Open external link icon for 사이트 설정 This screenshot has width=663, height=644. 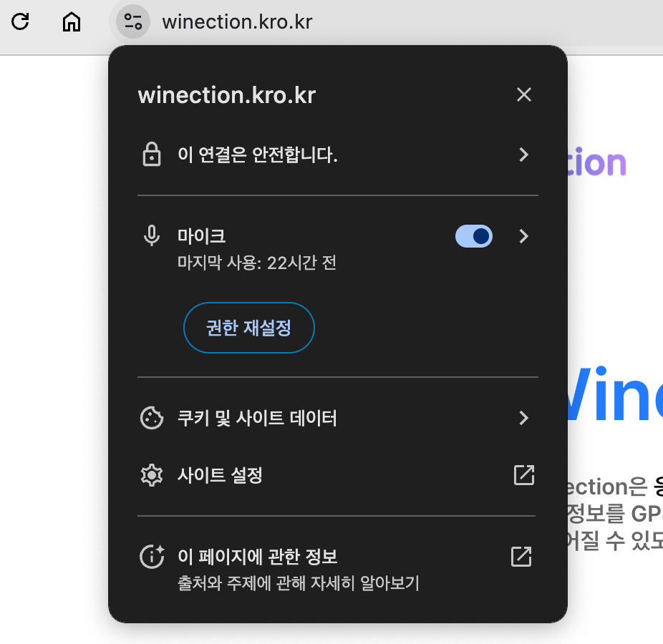click(524, 475)
